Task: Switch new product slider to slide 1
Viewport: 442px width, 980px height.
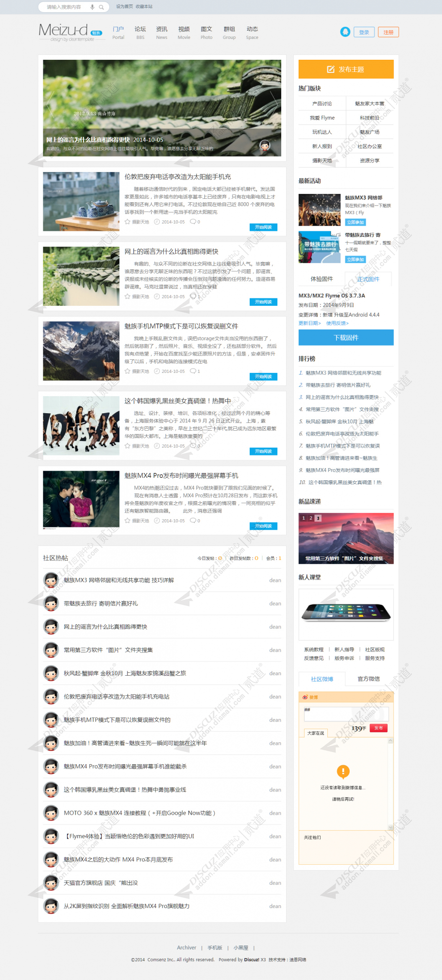Action: (x=304, y=518)
